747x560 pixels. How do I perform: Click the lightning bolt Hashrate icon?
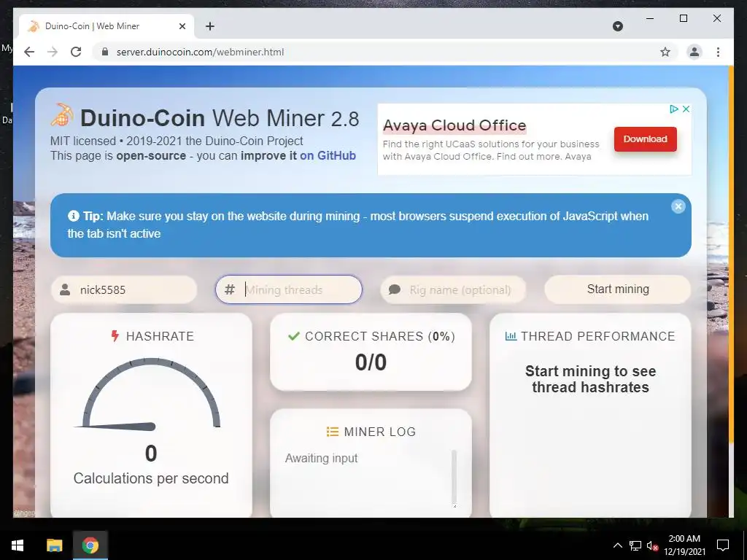pos(115,335)
